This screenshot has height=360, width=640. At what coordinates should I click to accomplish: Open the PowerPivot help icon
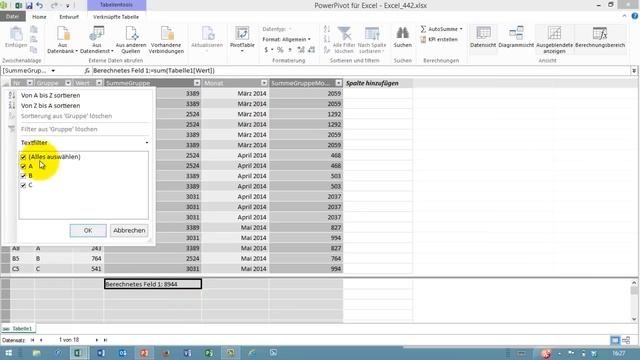click(x=635, y=16)
